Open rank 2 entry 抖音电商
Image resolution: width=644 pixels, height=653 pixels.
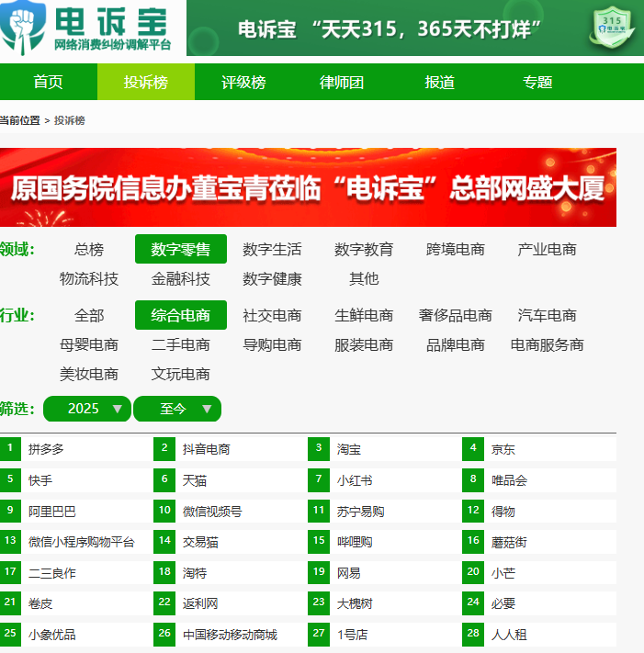pos(206,449)
